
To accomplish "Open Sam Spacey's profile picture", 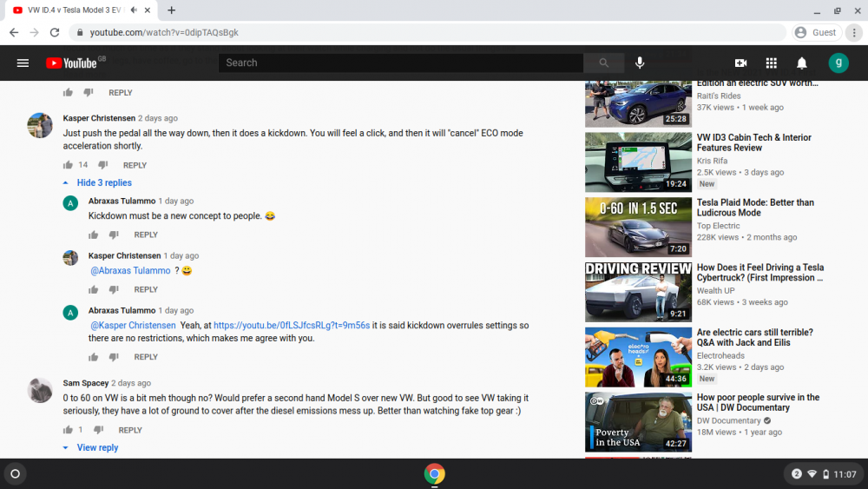I will point(40,391).
